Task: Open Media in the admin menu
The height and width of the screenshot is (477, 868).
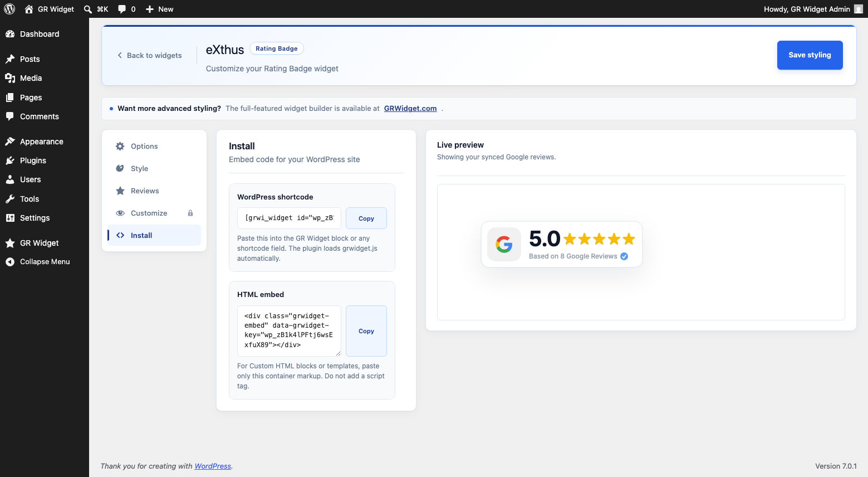Action: tap(45, 78)
